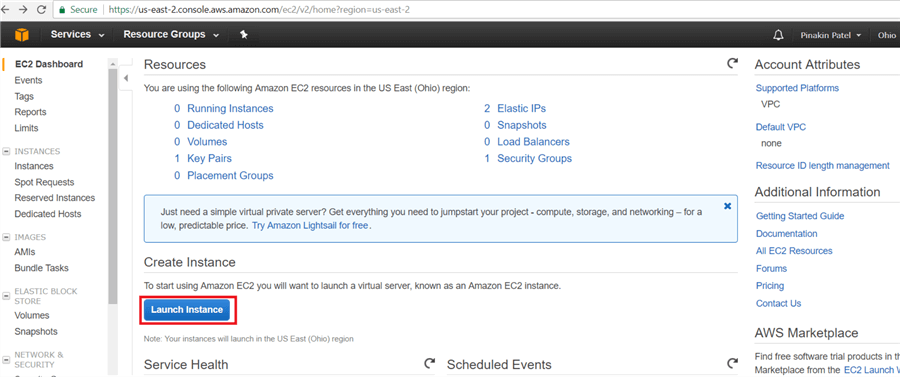Open the Security Groups link
Viewport: 900px width, 377px height.
pos(534,158)
